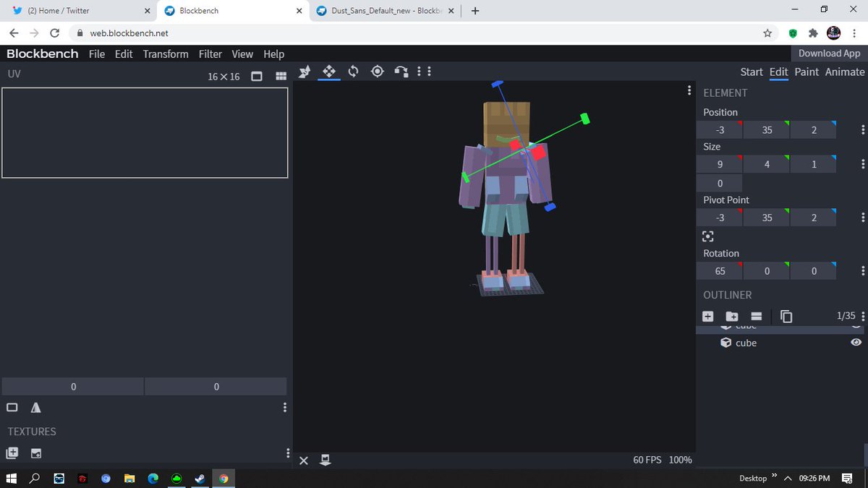This screenshot has height=488, width=868.
Task: Select the Pivot tool
Action: coord(377,72)
